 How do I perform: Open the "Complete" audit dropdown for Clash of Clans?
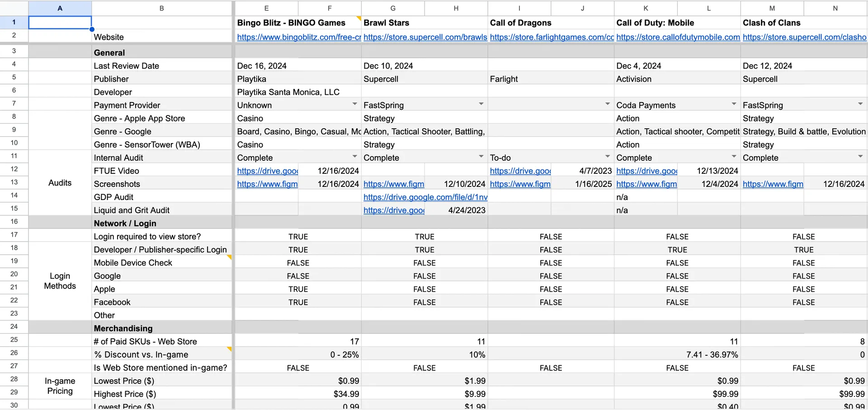pos(860,156)
